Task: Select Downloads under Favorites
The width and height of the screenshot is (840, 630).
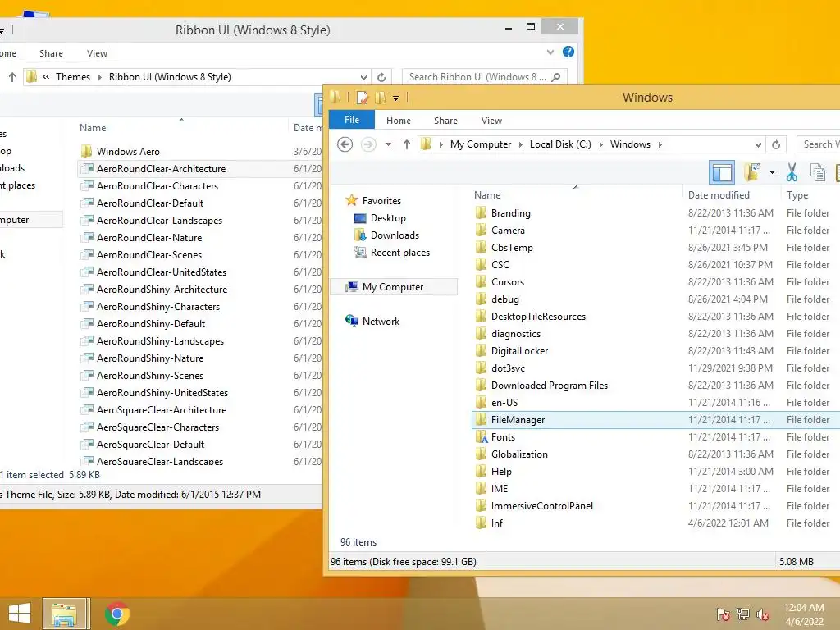Action: pyautogui.click(x=395, y=235)
